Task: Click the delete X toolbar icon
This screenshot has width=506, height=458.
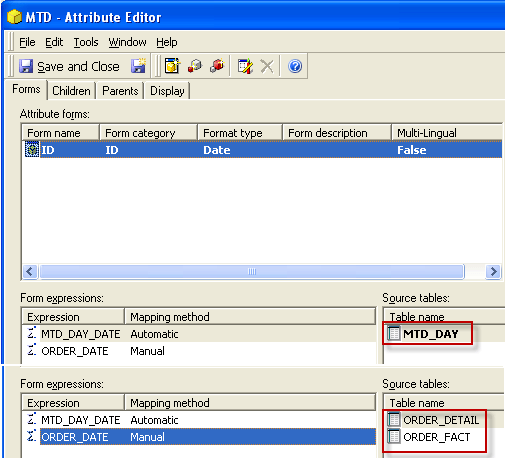Action: [267, 66]
